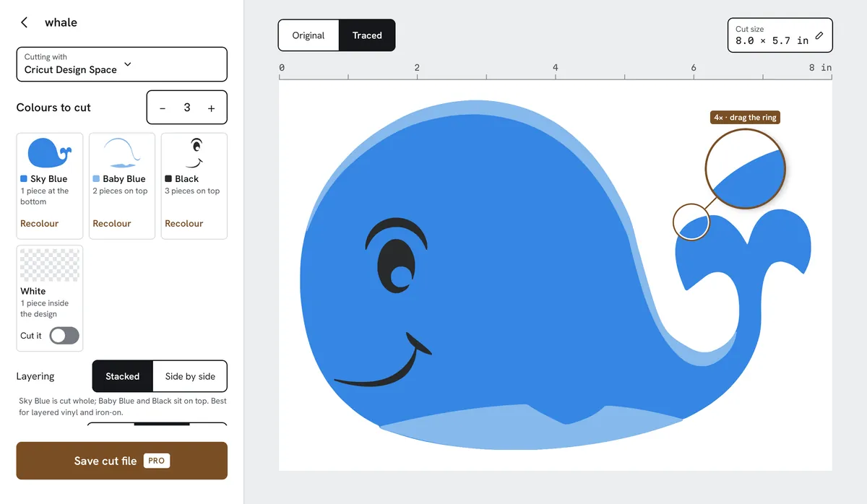Viewport: 867px width, 504px height.
Task: Toggle the Cut it switch for White
Action: point(64,336)
